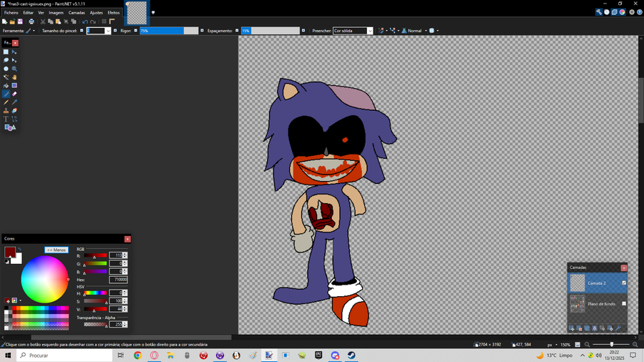The height and width of the screenshot is (362, 644).
Task: Increase brush size with plus button
Action: point(115,31)
